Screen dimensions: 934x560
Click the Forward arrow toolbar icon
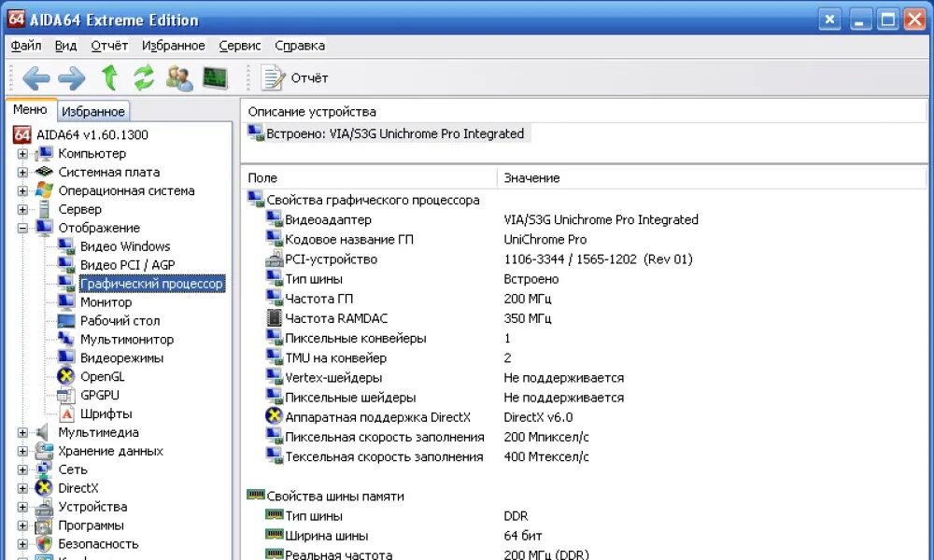point(72,78)
